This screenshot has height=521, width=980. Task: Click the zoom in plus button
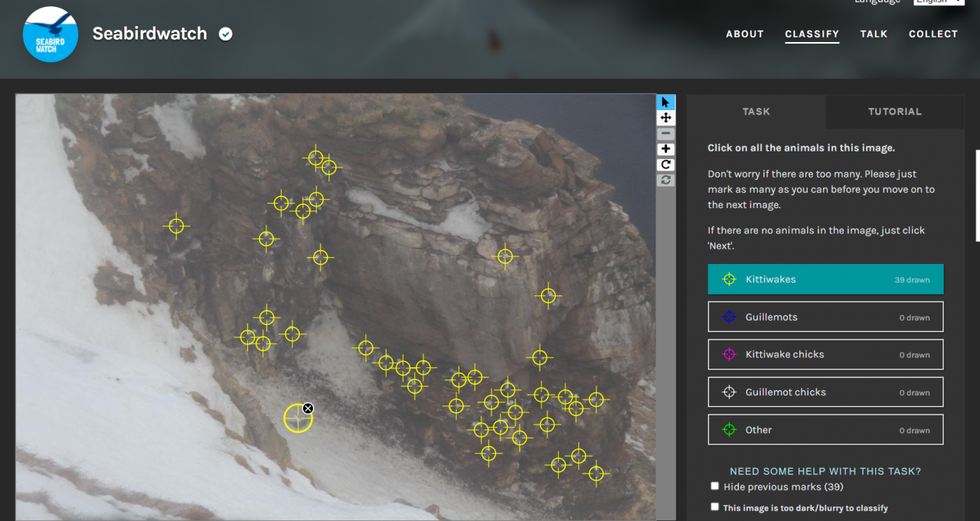click(666, 149)
